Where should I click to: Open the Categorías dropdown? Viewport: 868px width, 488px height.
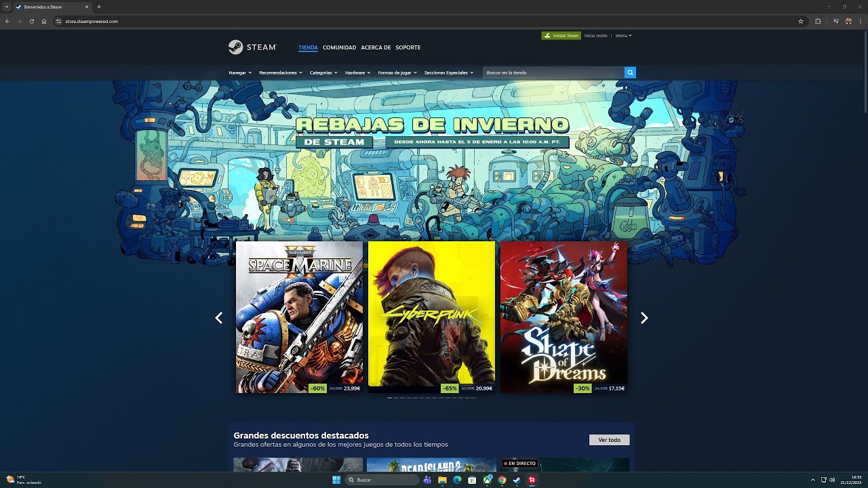323,73
